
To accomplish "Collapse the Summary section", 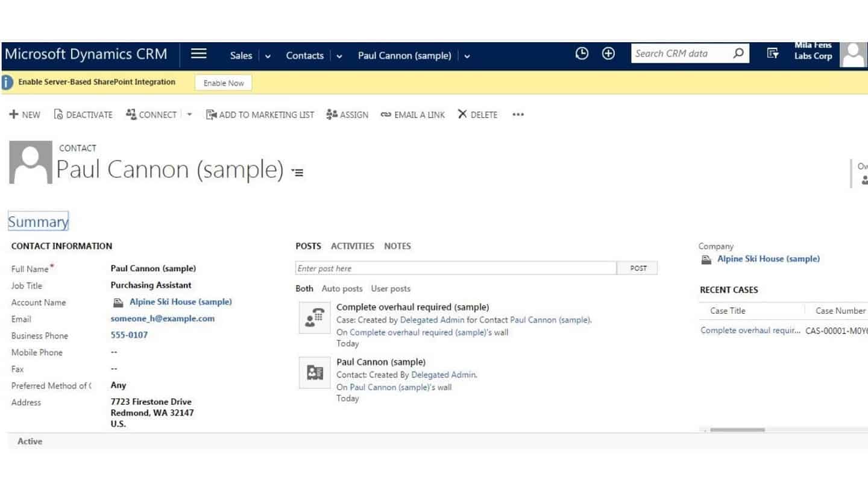I will click(x=38, y=222).
